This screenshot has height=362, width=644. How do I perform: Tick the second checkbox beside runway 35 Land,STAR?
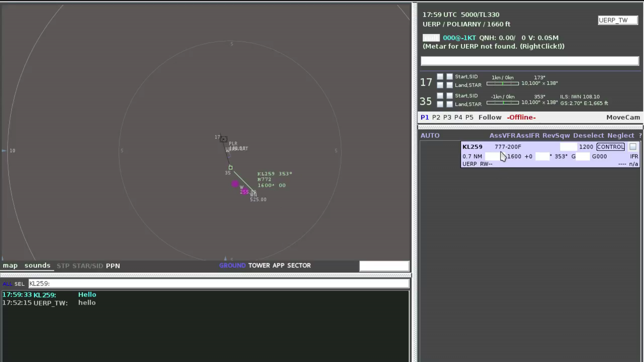450,104
